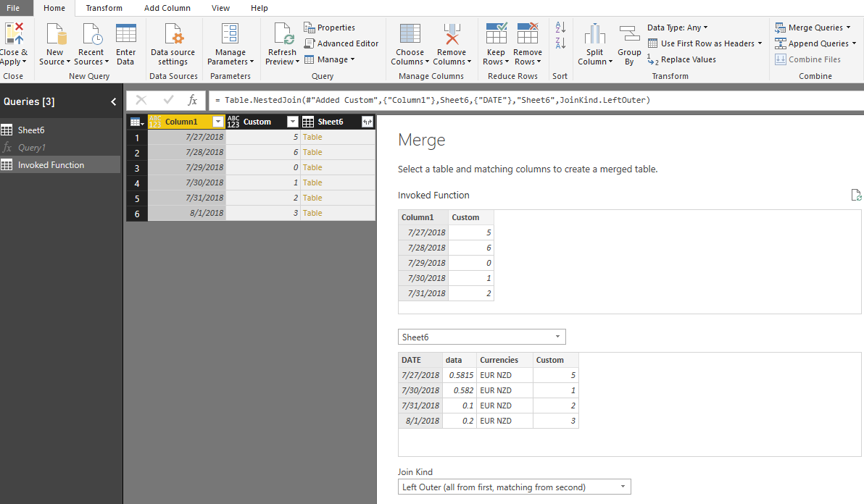864x504 pixels.
Task: Click the Close & Apply icon
Action: tap(13, 33)
